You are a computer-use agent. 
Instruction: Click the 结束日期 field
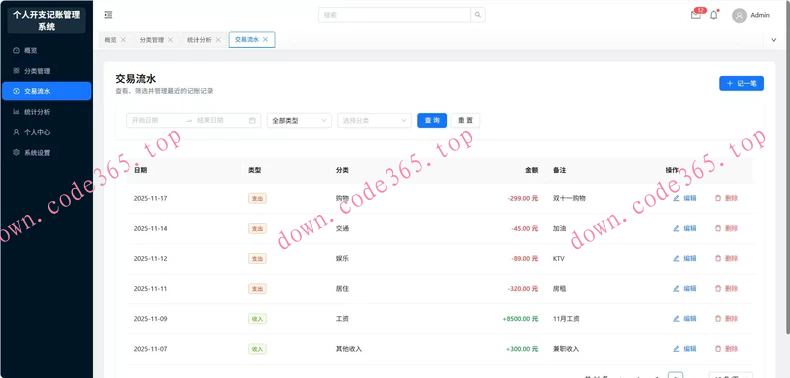point(219,120)
